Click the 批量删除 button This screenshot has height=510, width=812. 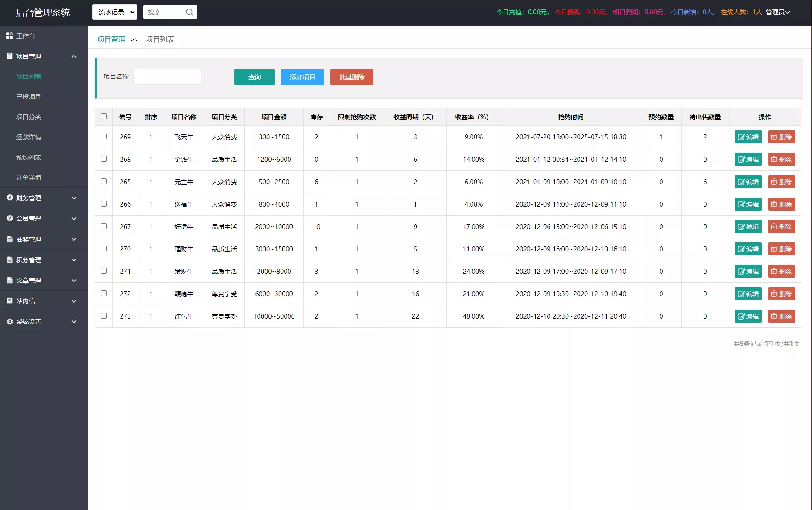click(x=352, y=77)
